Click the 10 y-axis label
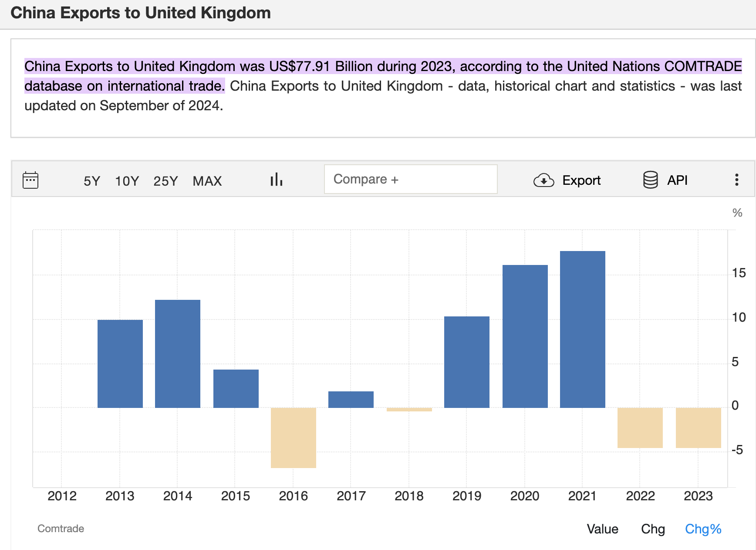The width and height of the screenshot is (756, 550). click(739, 318)
